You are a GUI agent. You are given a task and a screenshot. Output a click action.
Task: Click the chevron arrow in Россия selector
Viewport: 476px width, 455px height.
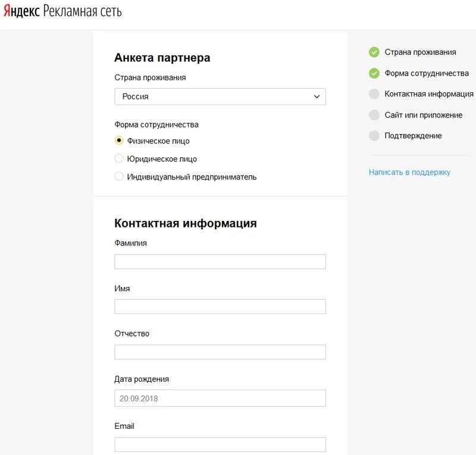click(317, 96)
